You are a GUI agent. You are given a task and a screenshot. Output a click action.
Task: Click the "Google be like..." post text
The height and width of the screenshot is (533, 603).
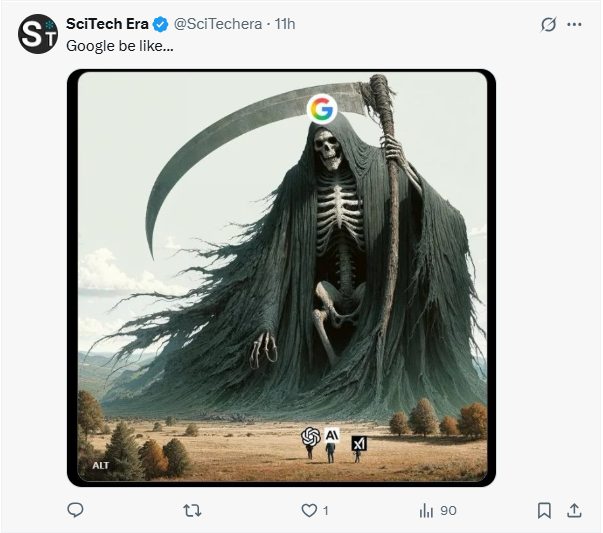click(x=119, y=46)
